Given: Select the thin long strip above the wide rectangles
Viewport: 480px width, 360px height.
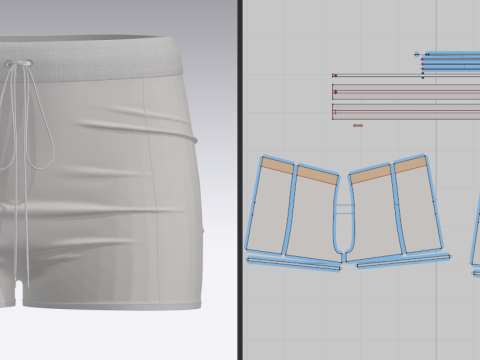Looking at the screenshot, I should tap(406, 76).
